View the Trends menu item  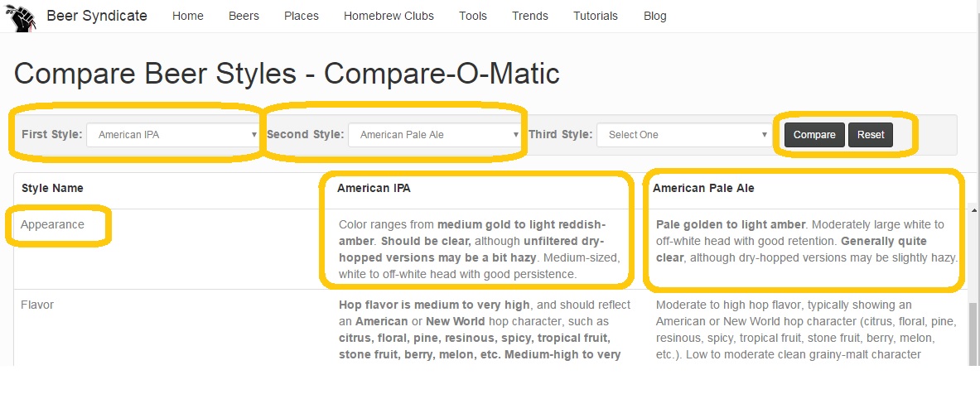click(x=530, y=17)
